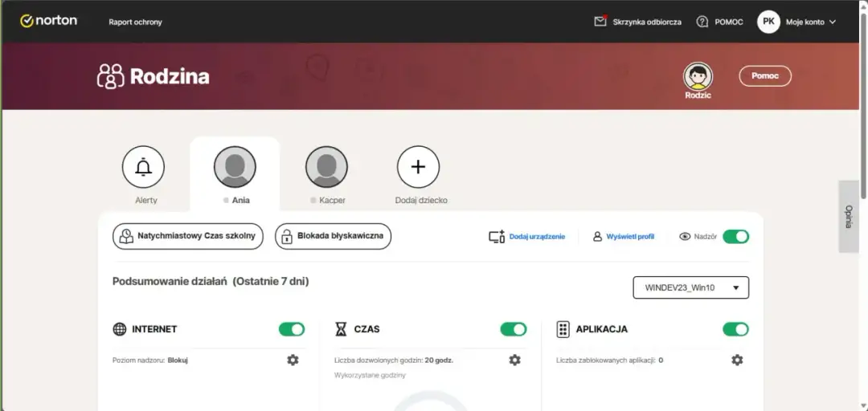The width and height of the screenshot is (868, 411).
Task: Toggle the Nadzór supervision switch
Action: (x=735, y=236)
